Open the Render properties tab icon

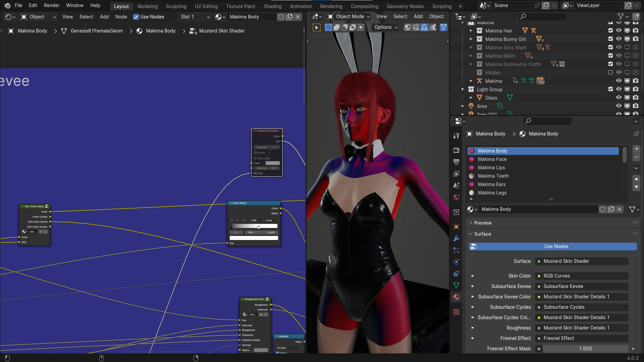coord(456,150)
